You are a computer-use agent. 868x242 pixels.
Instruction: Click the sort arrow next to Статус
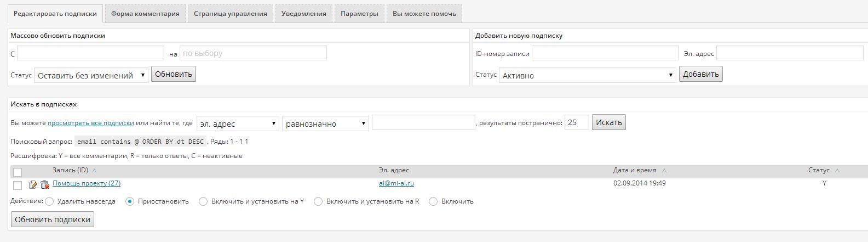(x=837, y=171)
